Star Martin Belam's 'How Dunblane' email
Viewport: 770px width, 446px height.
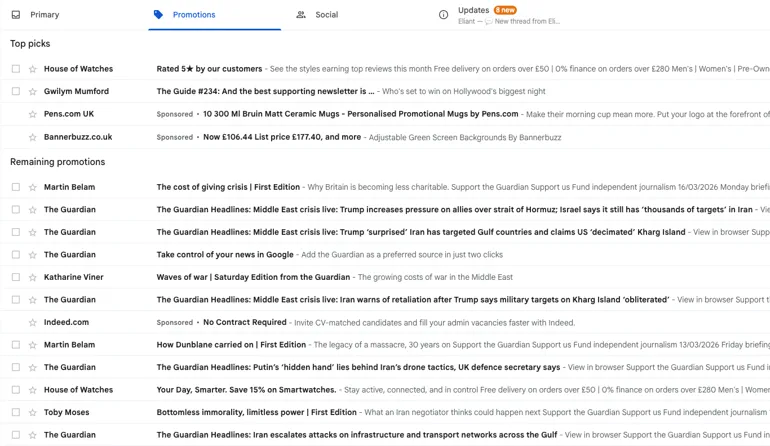33,345
